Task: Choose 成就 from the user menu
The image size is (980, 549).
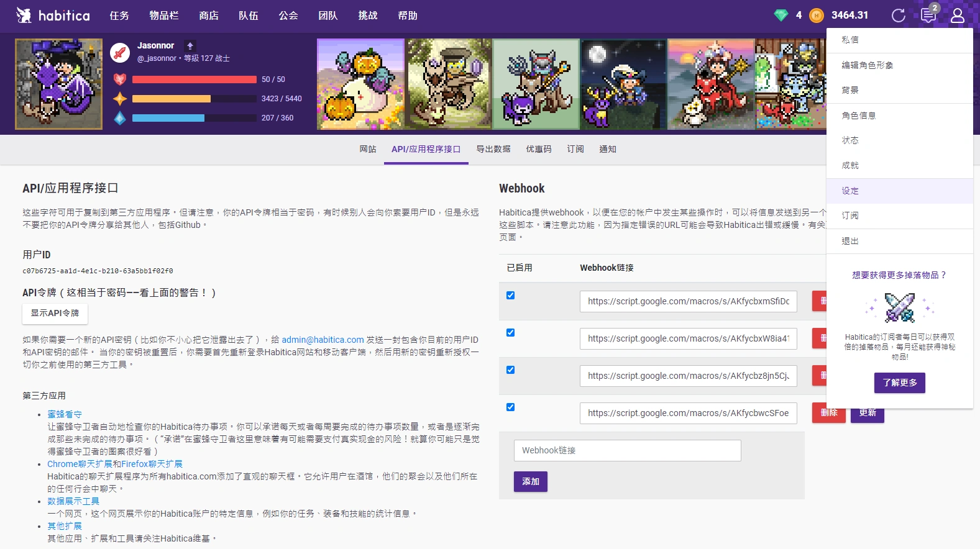Action: (900, 165)
